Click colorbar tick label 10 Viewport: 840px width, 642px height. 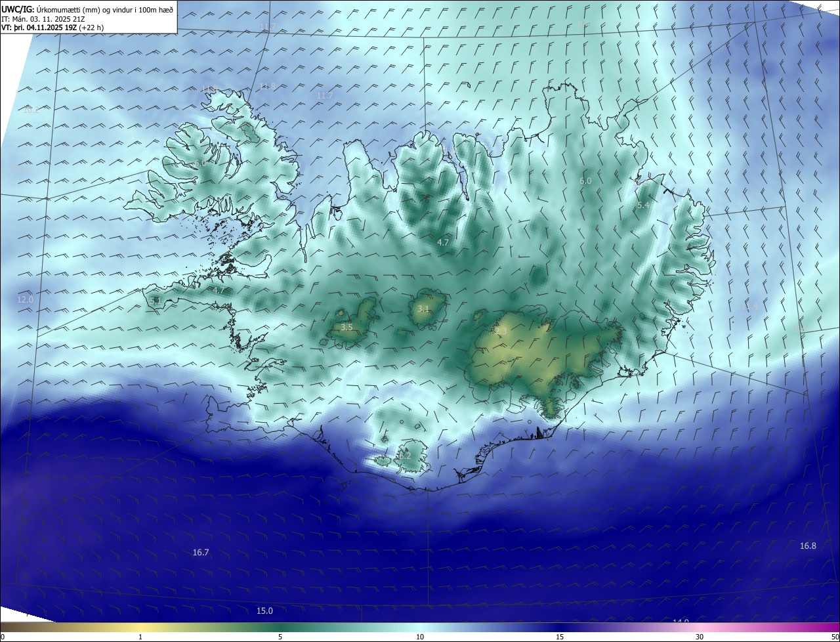[420, 637]
